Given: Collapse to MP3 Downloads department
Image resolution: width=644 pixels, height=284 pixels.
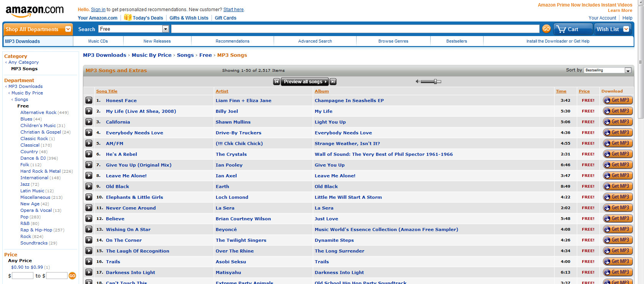Looking at the screenshot, I should point(25,86).
